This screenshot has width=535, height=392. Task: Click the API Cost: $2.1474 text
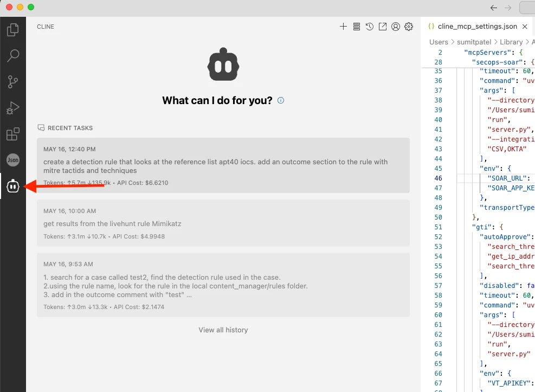(x=139, y=307)
